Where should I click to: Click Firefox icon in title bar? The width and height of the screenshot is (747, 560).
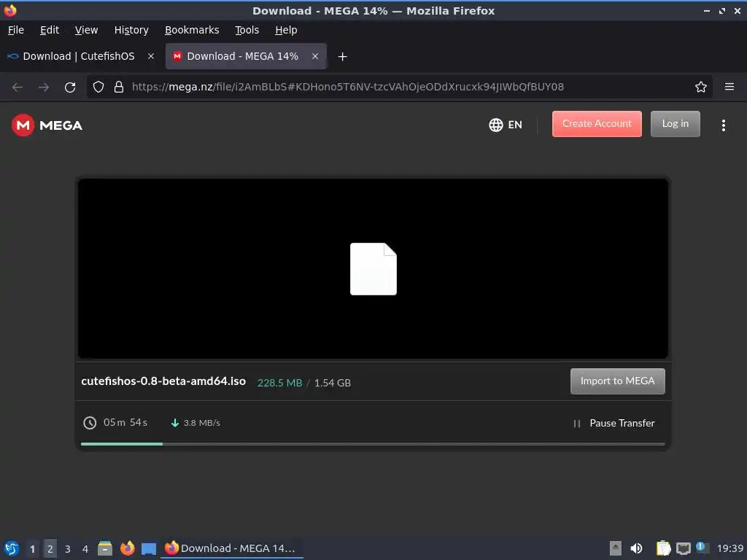pyautogui.click(x=10, y=10)
